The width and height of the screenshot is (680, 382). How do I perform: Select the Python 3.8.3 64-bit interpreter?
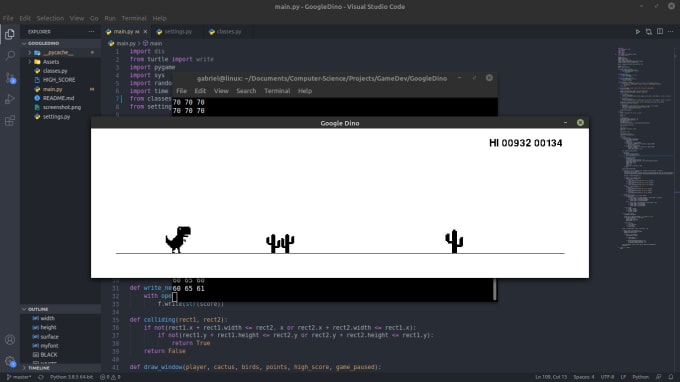coord(72,377)
